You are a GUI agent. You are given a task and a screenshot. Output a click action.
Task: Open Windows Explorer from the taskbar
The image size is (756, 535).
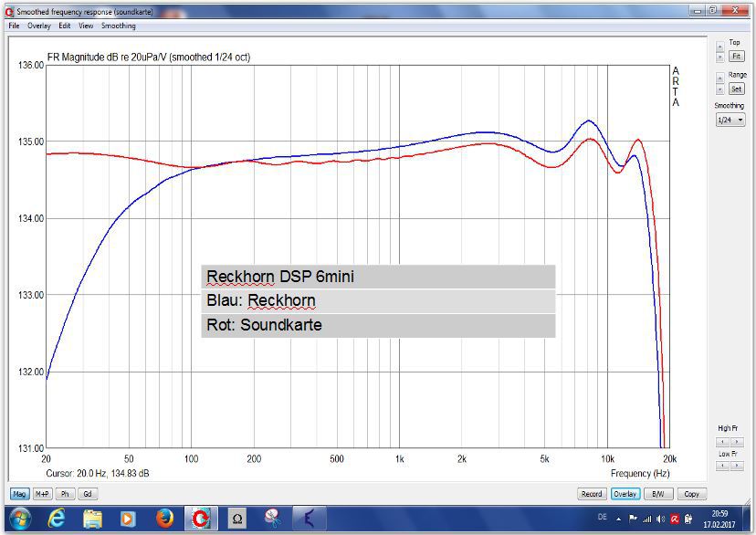click(92, 519)
